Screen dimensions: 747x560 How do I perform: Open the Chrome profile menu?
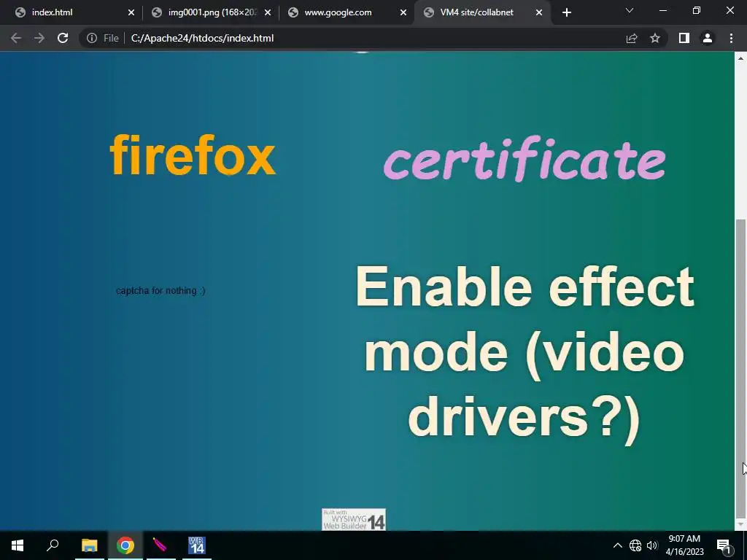(708, 38)
